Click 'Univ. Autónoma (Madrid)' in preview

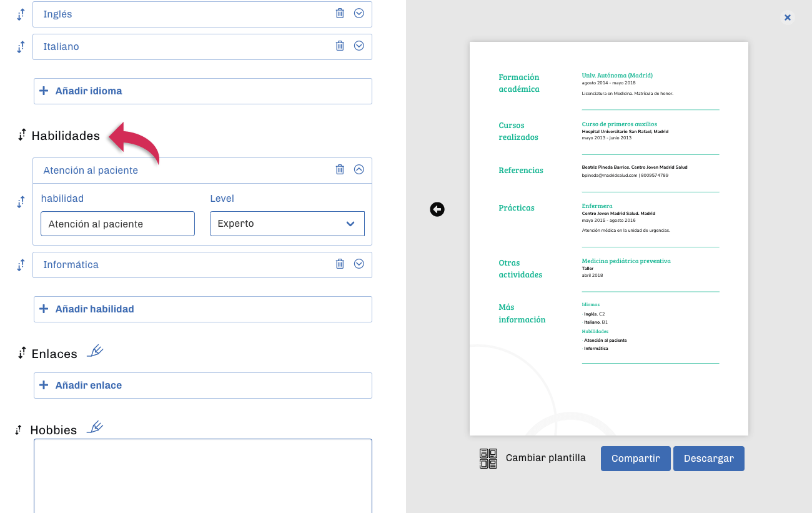[617, 75]
